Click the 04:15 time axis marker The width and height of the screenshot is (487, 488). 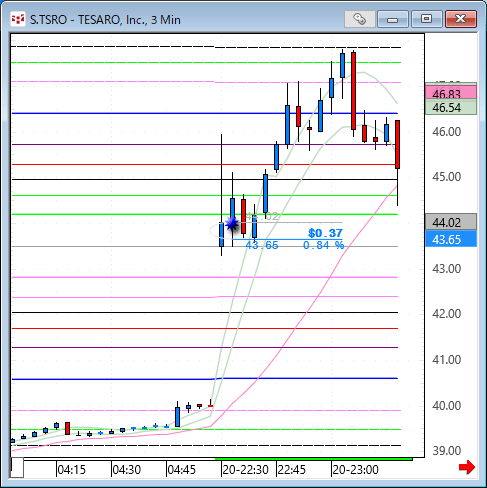coord(71,469)
